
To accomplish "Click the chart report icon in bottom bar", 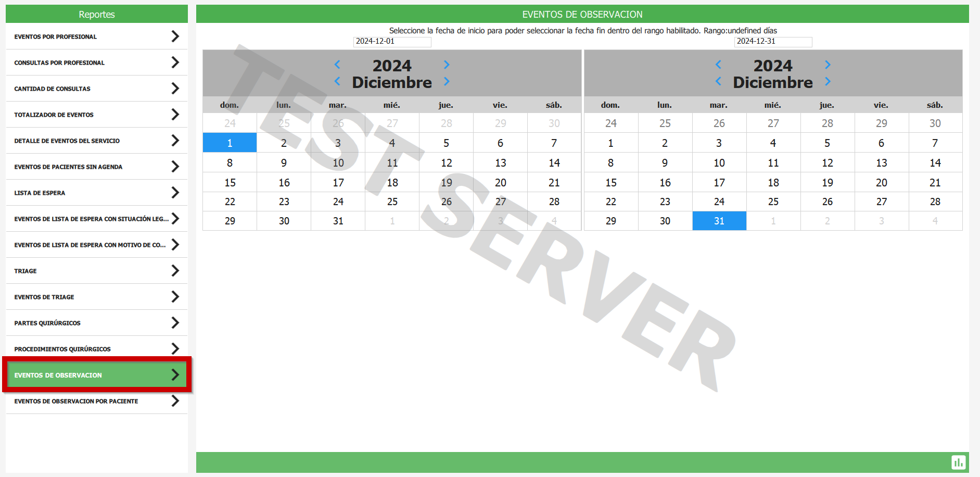I will (958, 462).
